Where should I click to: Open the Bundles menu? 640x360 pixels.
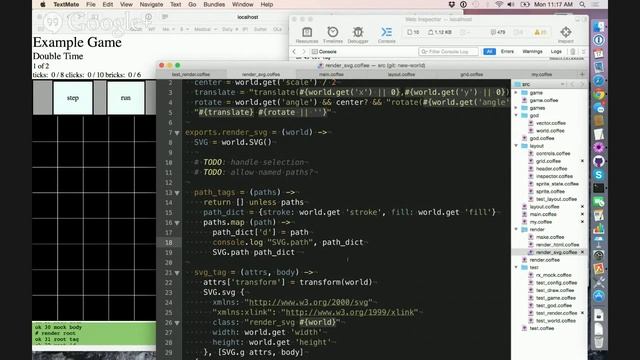pyautogui.click(x=214, y=4)
